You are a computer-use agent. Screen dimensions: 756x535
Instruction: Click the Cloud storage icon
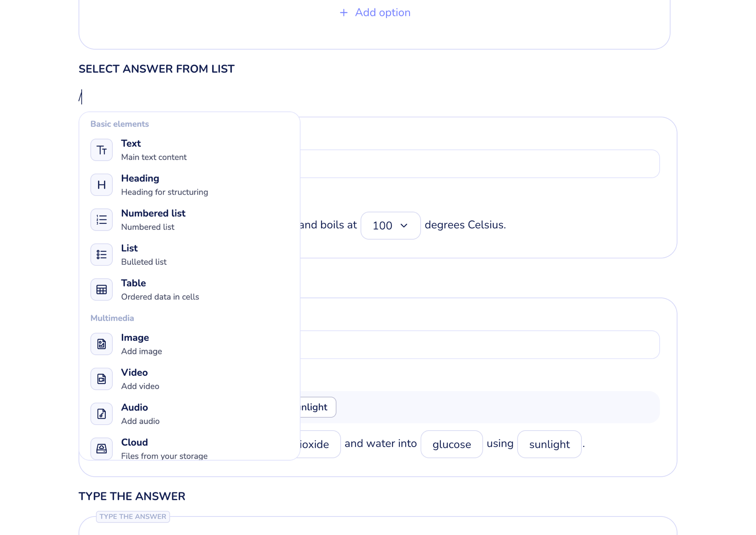click(x=101, y=448)
